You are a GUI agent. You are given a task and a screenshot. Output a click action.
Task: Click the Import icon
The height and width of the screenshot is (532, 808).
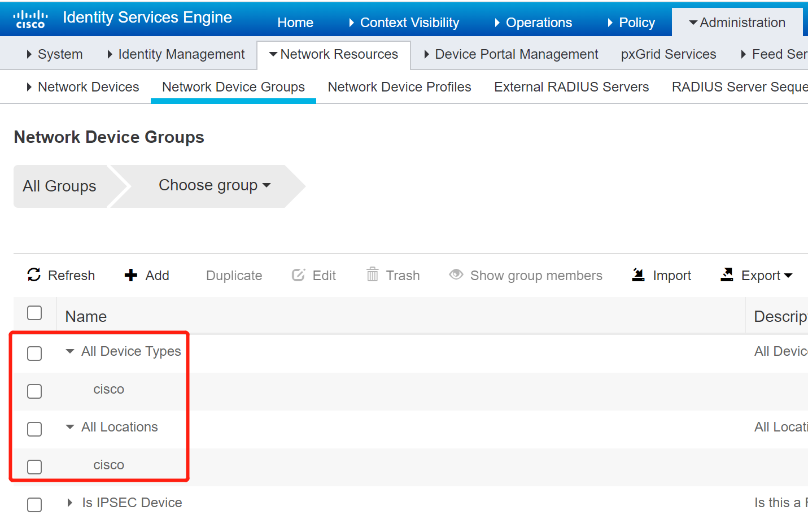638,274
